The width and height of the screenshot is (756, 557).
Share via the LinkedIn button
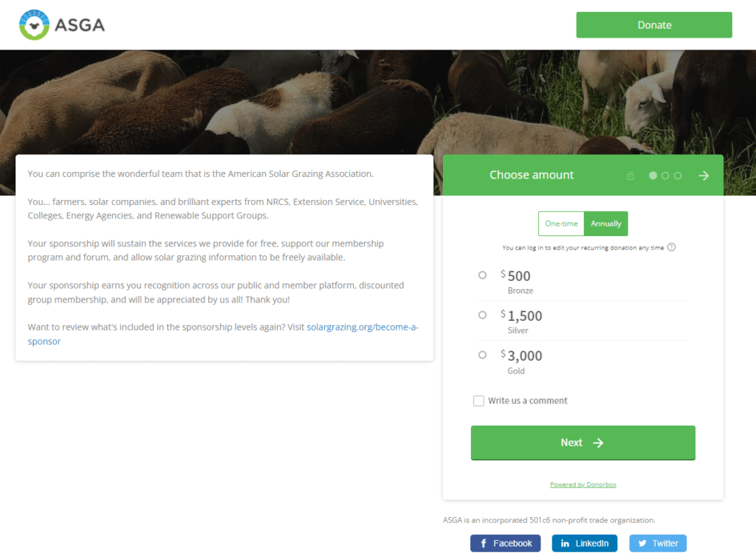point(584,544)
